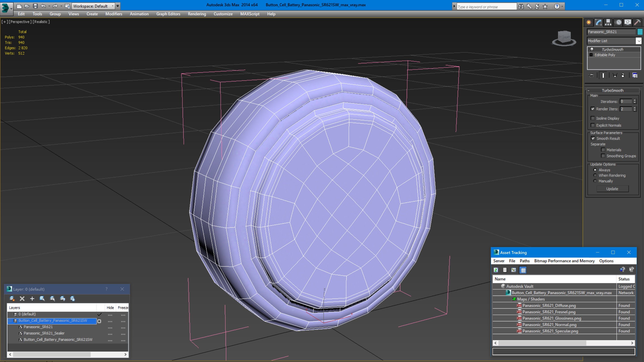Expand the Editable Poly stack entry
The height and width of the screenshot is (362, 644).
[591, 55]
